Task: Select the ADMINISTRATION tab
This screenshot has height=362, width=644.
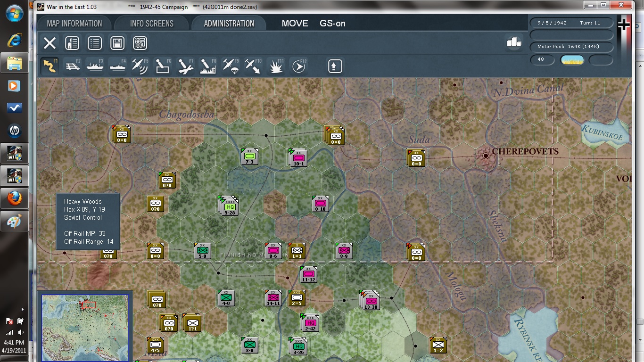Action: click(x=229, y=24)
